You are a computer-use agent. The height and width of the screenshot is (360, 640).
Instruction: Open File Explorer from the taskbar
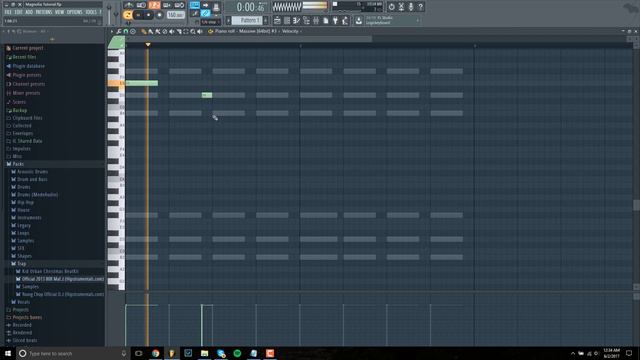pos(204,353)
